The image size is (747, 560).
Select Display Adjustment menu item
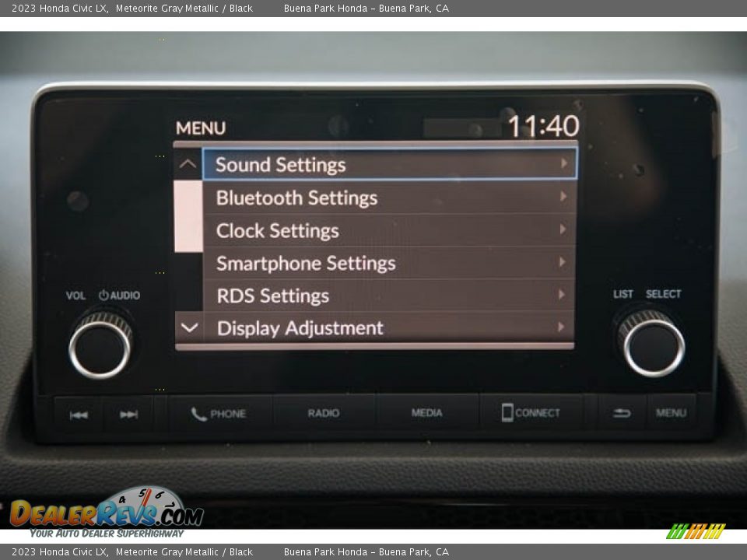tap(390, 327)
